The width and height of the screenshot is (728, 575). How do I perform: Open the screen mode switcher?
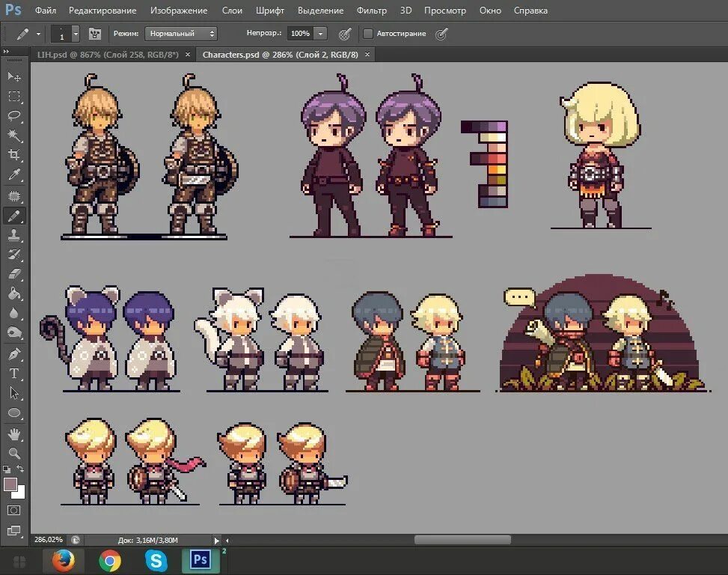pyautogui.click(x=14, y=530)
